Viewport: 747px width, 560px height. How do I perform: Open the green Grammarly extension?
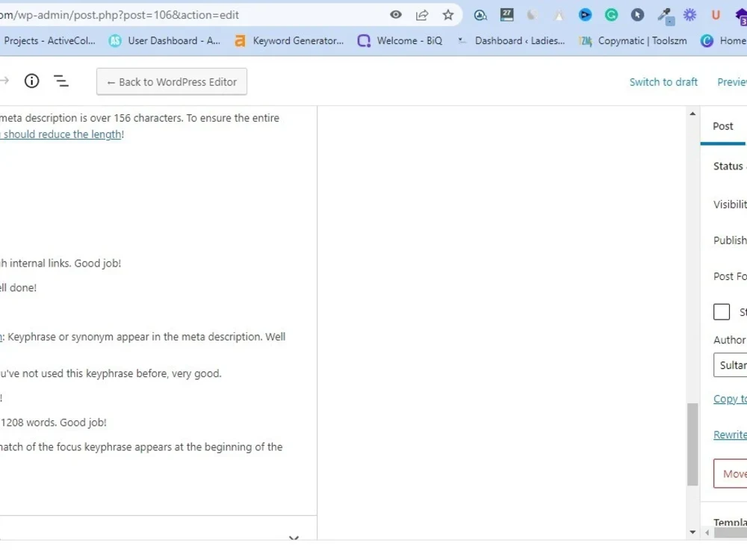pyautogui.click(x=611, y=15)
